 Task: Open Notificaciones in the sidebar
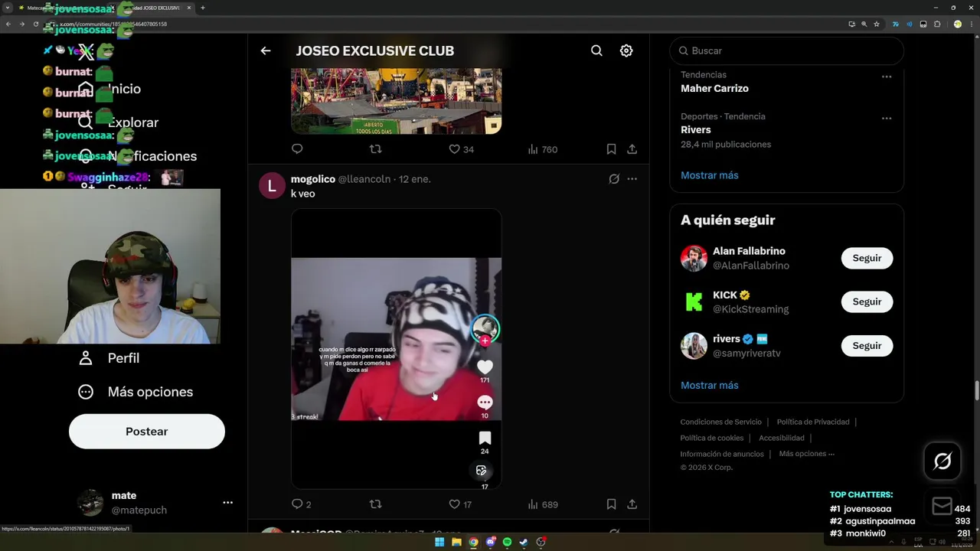[x=138, y=156]
